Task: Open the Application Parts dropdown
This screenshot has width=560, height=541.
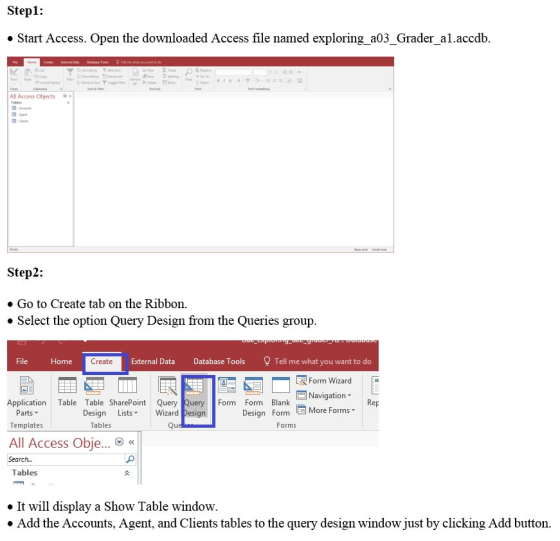Action: pos(27,396)
